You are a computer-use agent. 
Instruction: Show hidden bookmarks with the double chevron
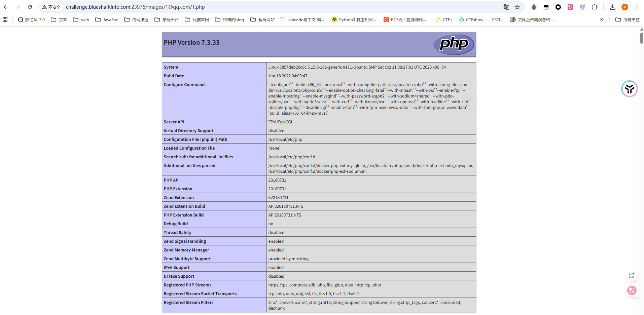(x=602, y=19)
